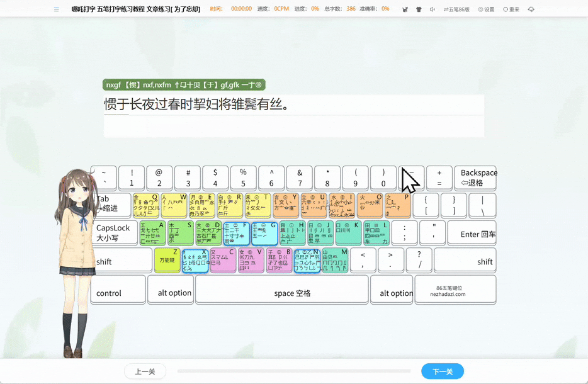Click the text typing input line
Viewport: 588px width, 384px height.
click(x=293, y=126)
